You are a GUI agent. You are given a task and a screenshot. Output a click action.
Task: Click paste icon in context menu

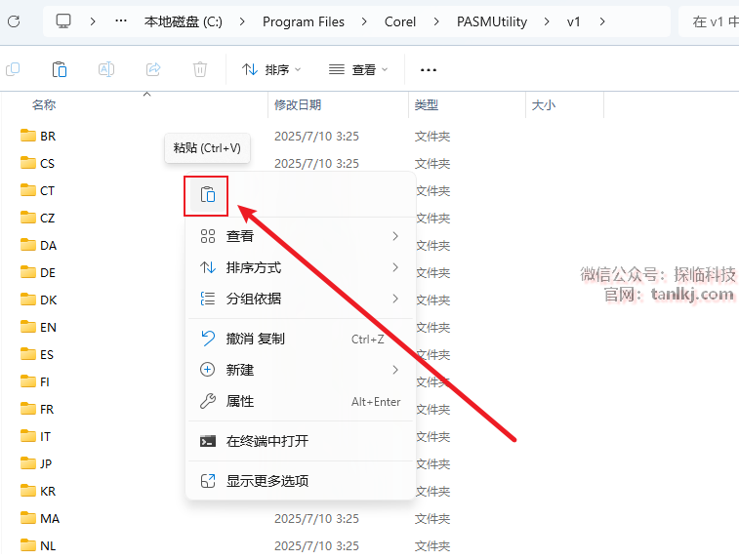(x=207, y=194)
